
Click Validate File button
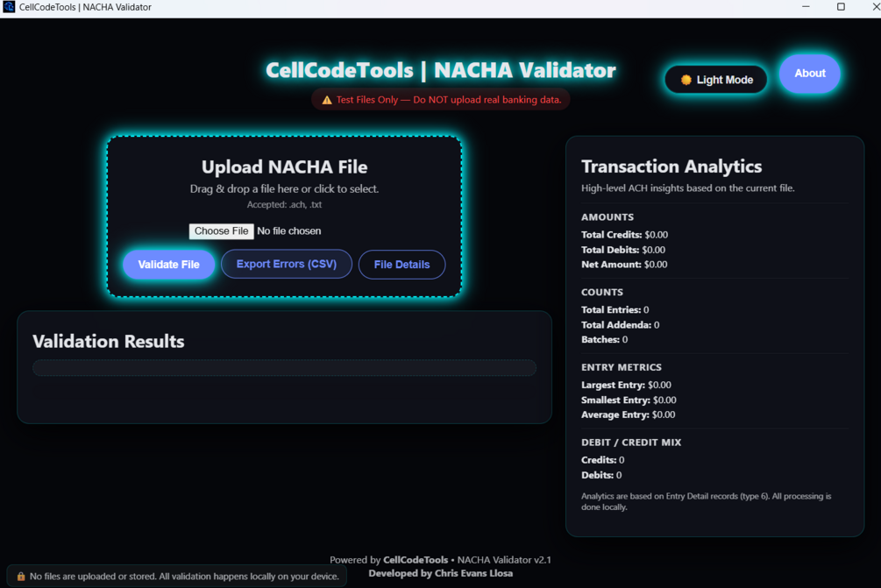click(x=168, y=265)
